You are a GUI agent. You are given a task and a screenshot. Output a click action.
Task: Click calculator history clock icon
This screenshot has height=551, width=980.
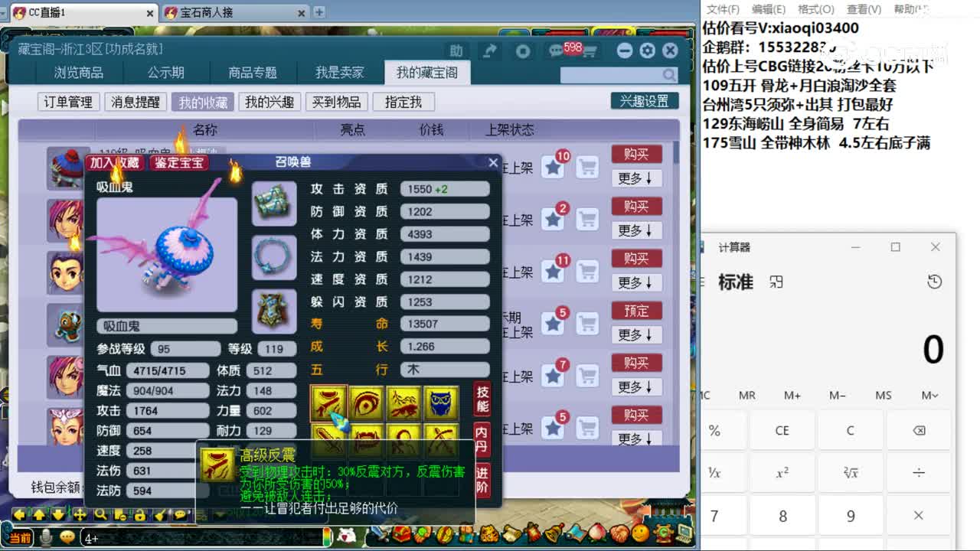tap(934, 282)
